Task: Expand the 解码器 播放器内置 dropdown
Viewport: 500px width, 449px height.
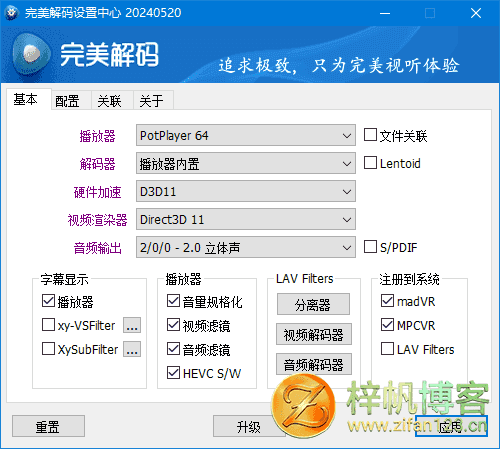Action: point(246,163)
